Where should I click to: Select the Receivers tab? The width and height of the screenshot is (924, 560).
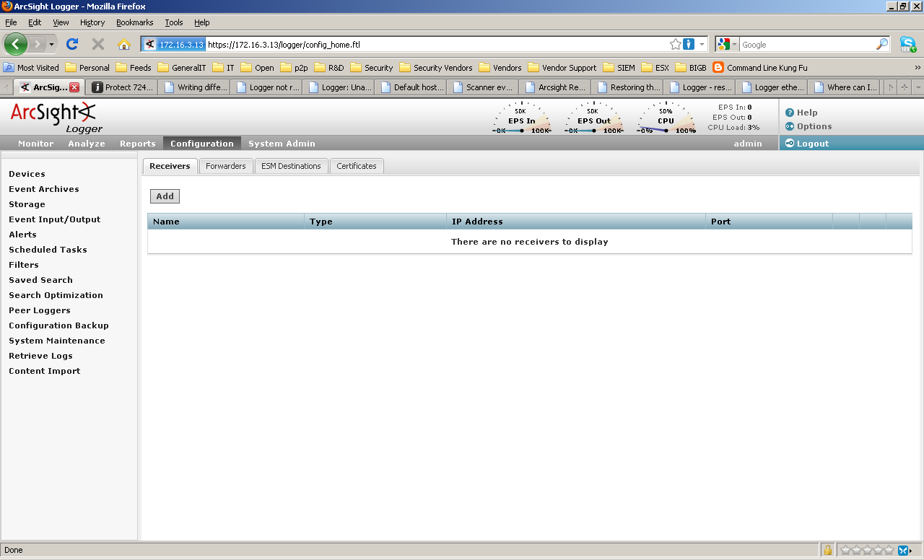(x=170, y=166)
